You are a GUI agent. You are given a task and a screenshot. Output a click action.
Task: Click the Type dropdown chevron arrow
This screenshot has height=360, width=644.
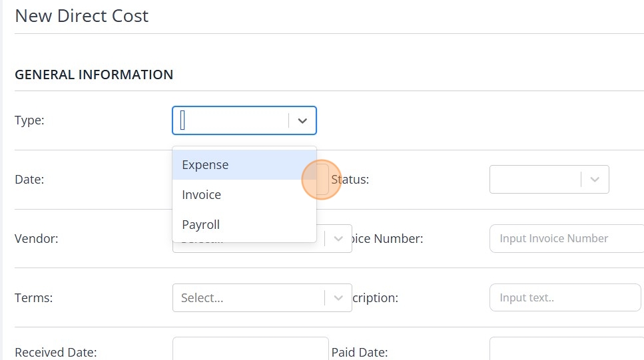click(x=302, y=120)
